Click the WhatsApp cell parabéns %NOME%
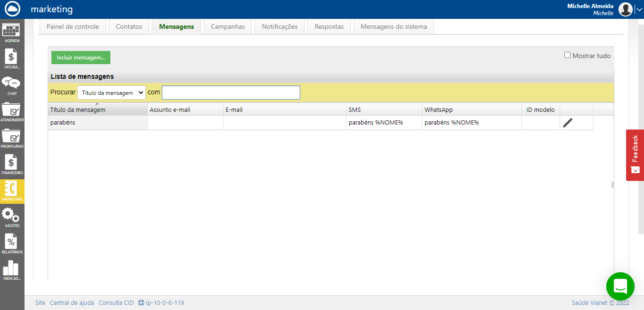Viewport: 644px width, 310px height. tap(472, 123)
